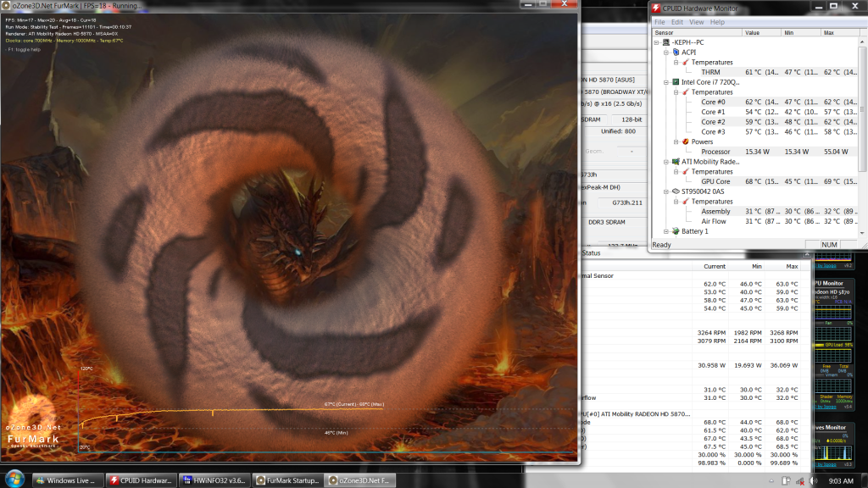Switch to HWiNFO32 taskbar button
This screenshot has width=868, height=488.
[215, 480]
